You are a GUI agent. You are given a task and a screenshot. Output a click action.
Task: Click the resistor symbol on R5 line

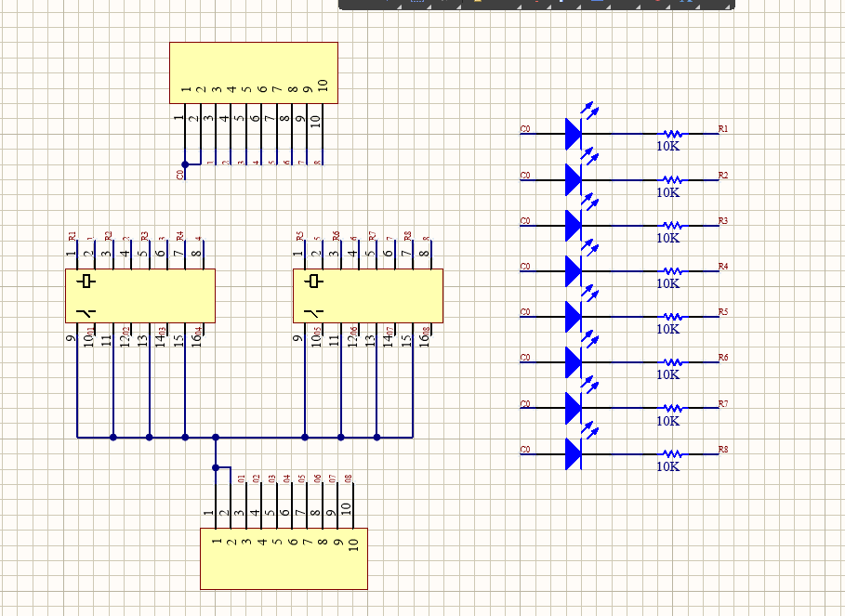tap(671, 317)
